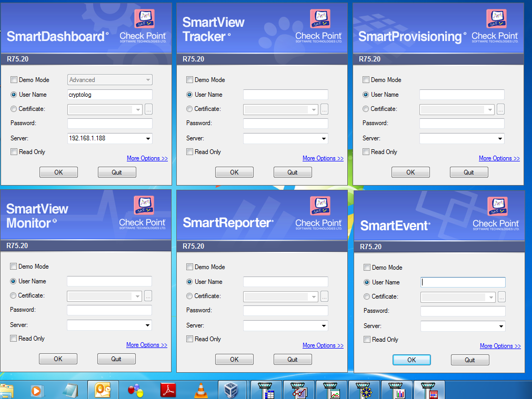
Task: Quit the SmartProvisioning login dialog
Action: pyautogui.click(x=469, y=172)
